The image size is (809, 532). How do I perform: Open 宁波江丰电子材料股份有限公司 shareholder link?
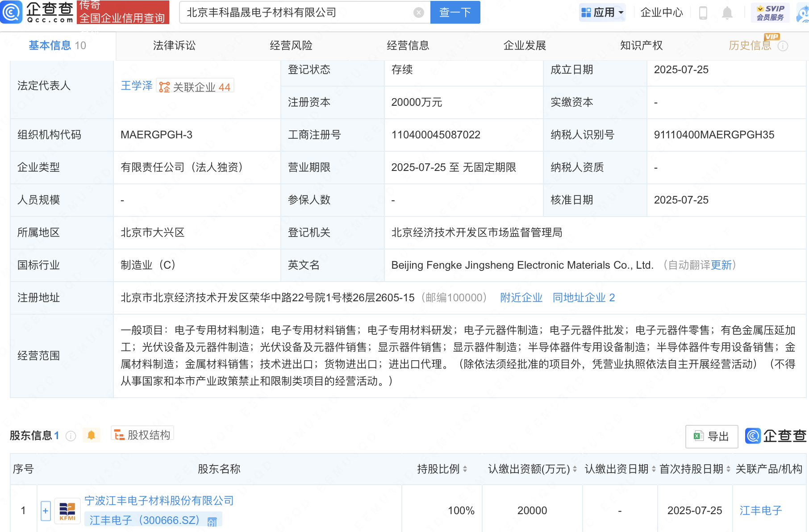tap(159, 501)
